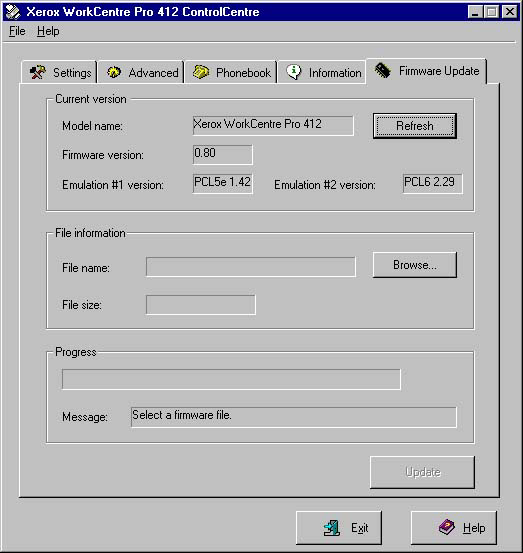Click the Exit button label
The width and height of the screenshot is (523, 553).
coord(359,528)
